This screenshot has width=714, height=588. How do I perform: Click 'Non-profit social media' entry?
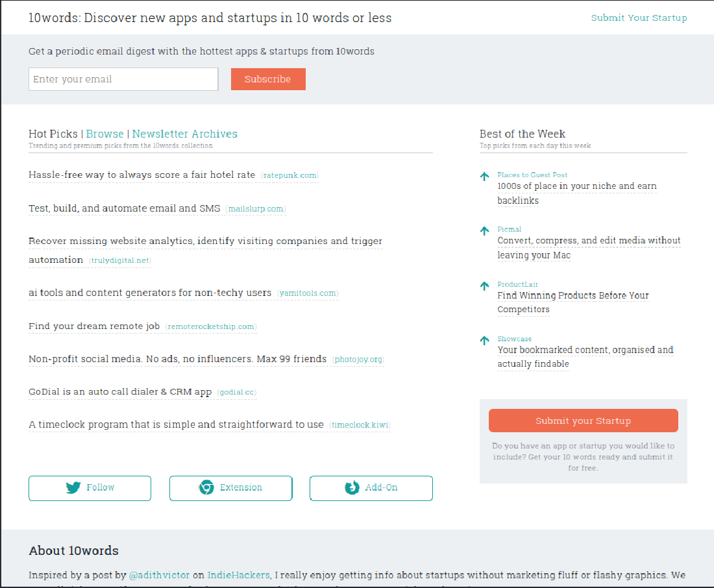(178, 359)
